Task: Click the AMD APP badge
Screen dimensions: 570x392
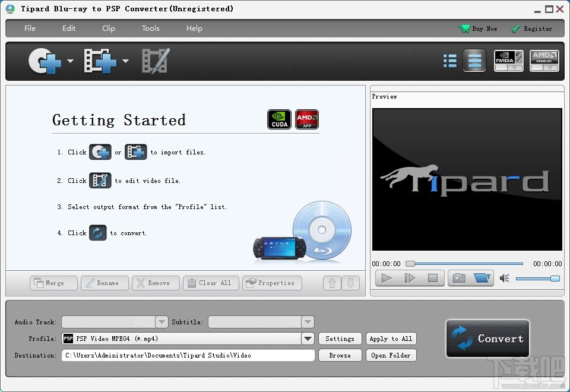Action: tap(307, 119)
